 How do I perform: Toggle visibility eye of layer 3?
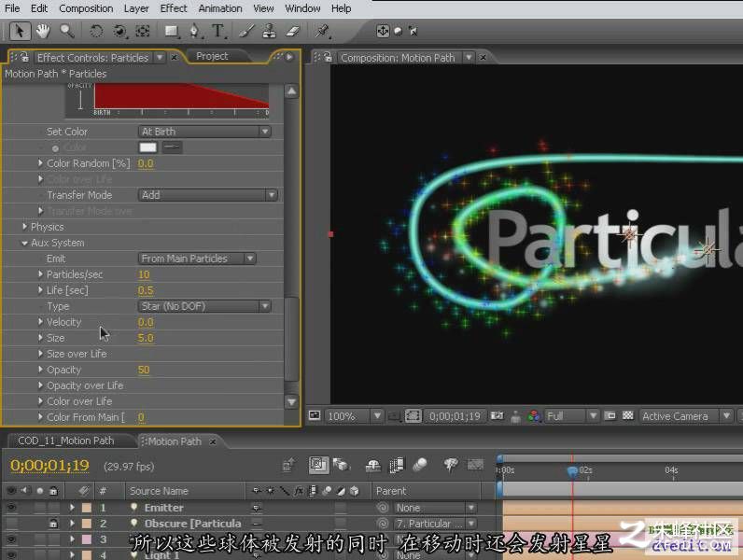[11, 539]
